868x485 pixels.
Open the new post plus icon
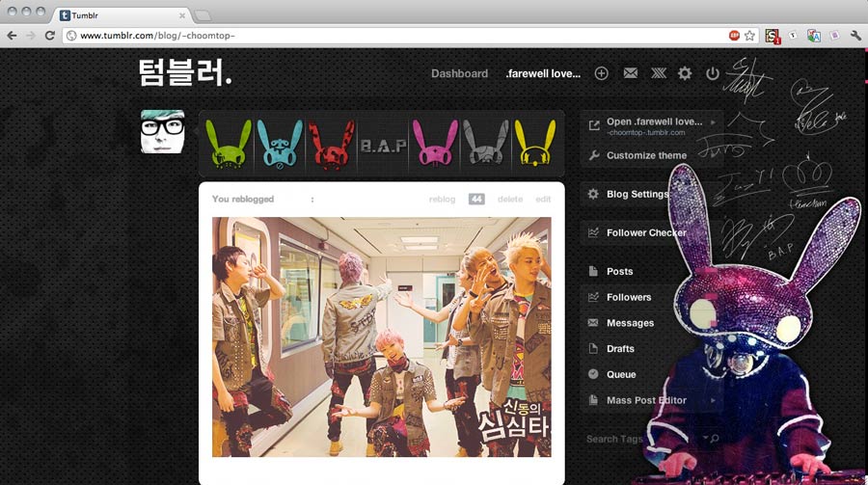601,73
